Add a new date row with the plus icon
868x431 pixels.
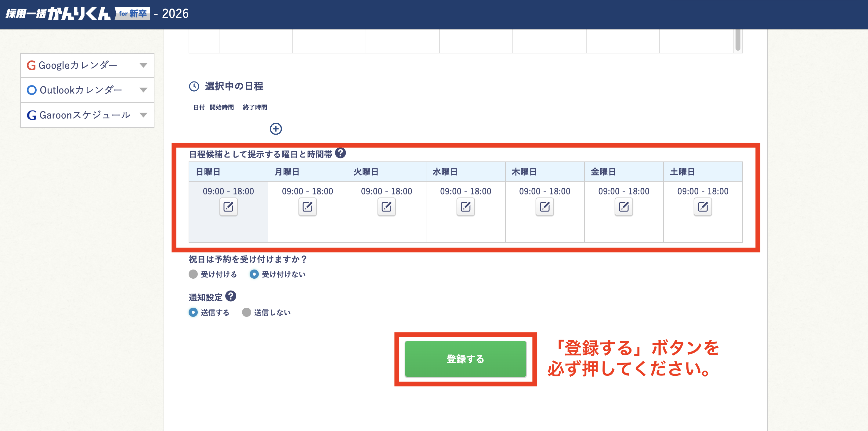click(276, 129)
